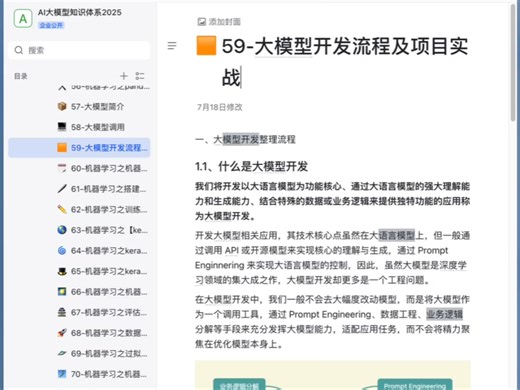Viewport: 520px width, 390px height.
Task: Open 67-机器学习之评估 in the sidebar
Action: (x=109, y=313)
